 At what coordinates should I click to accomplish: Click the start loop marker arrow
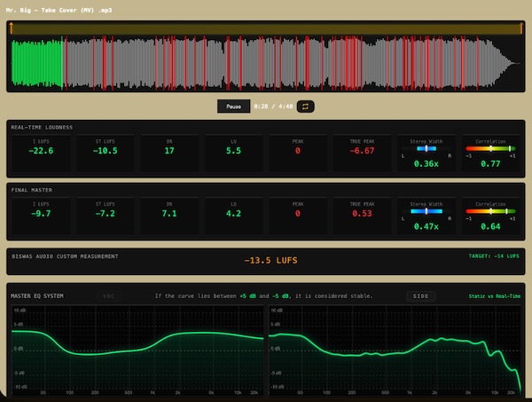pos(12,28)
